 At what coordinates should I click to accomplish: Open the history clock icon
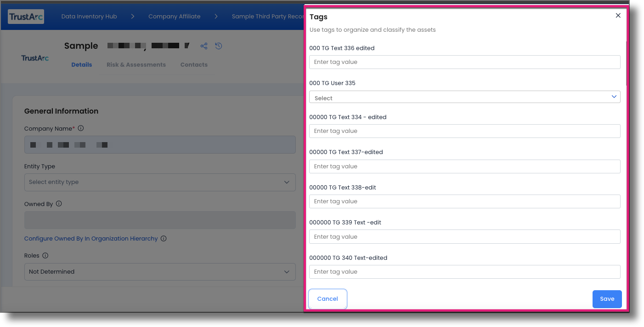pos(219,46)
